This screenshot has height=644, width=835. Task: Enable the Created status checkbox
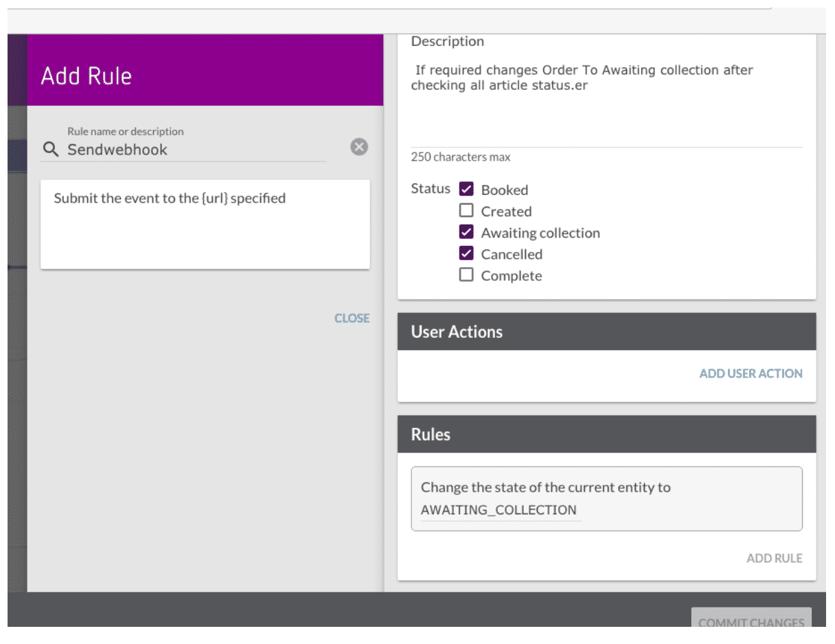point(466,211)
